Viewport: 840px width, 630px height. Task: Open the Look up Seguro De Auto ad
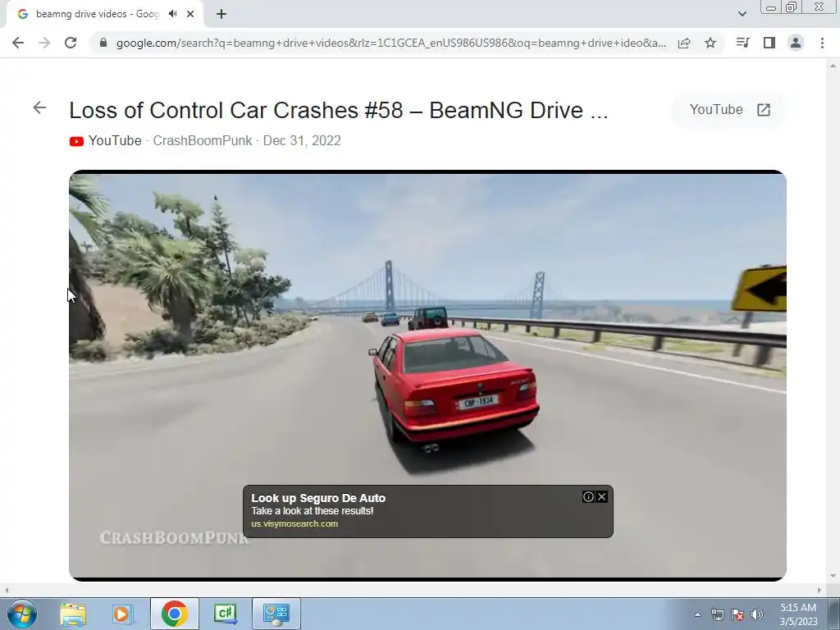318,498
